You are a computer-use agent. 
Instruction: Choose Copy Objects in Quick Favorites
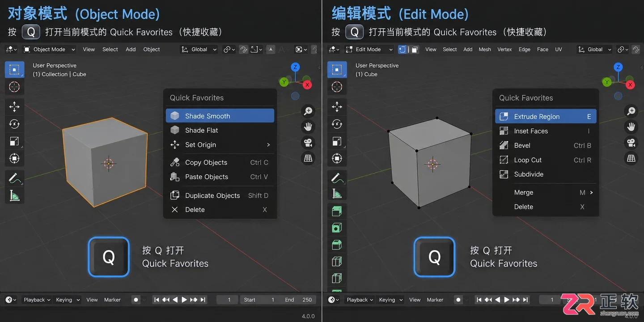click(220, 162)
